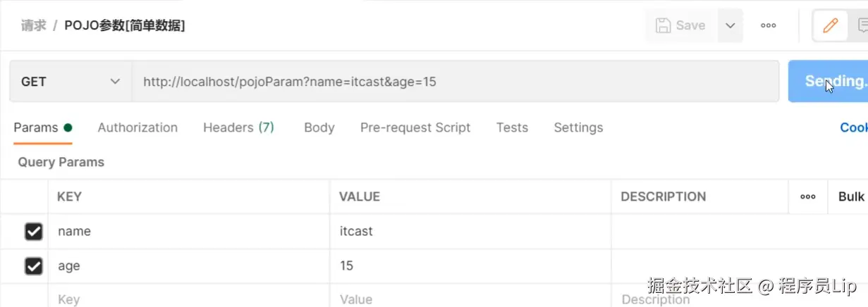The width and height of the screenshot is (868, 307).
Task: Select the Body tab
Action: tap(319, 127)
